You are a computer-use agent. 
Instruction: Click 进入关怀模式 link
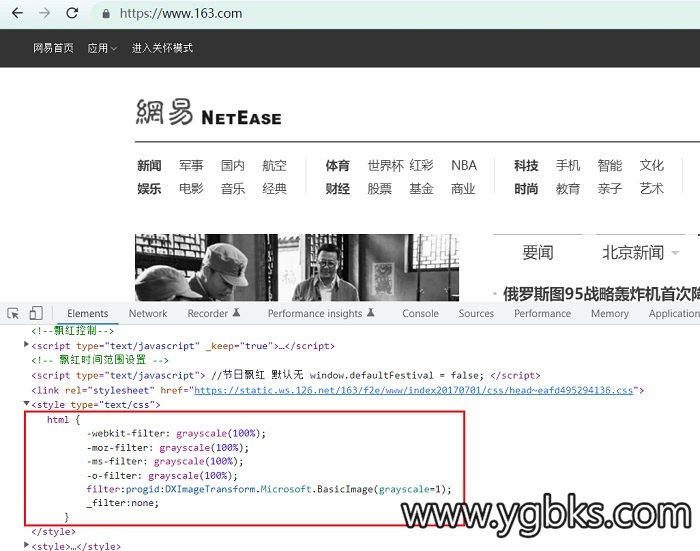click(x=162, y=48)
